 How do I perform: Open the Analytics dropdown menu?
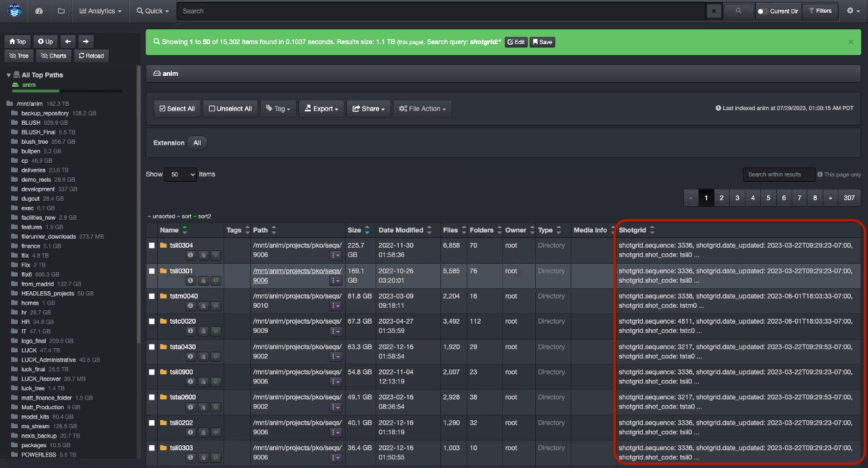click(x=100, y=10)
